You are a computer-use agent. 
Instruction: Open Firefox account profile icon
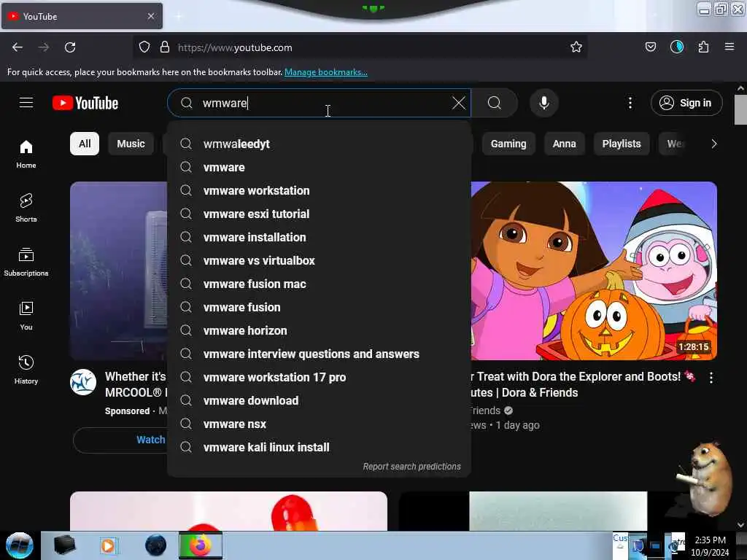(677, 47)
